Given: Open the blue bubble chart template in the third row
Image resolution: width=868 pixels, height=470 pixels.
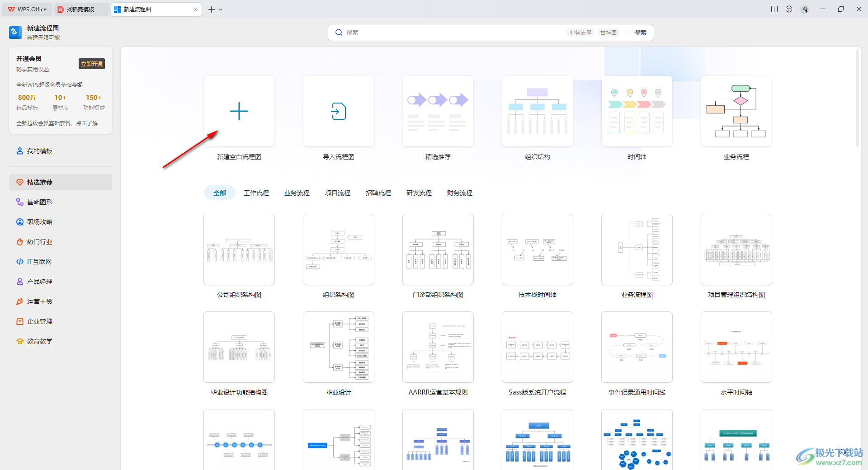Looking at the screenshot, I should point(637,440).
